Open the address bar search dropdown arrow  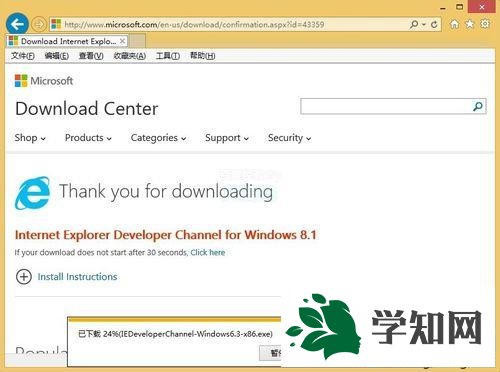[424, 24]
